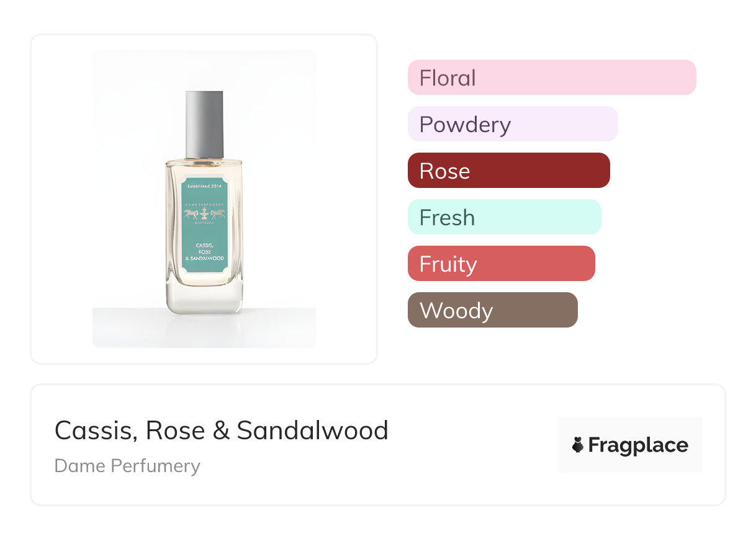This screenshot has width=756, height=536.
Task: Select the Fruity accord bar
Action: point(501,264)
